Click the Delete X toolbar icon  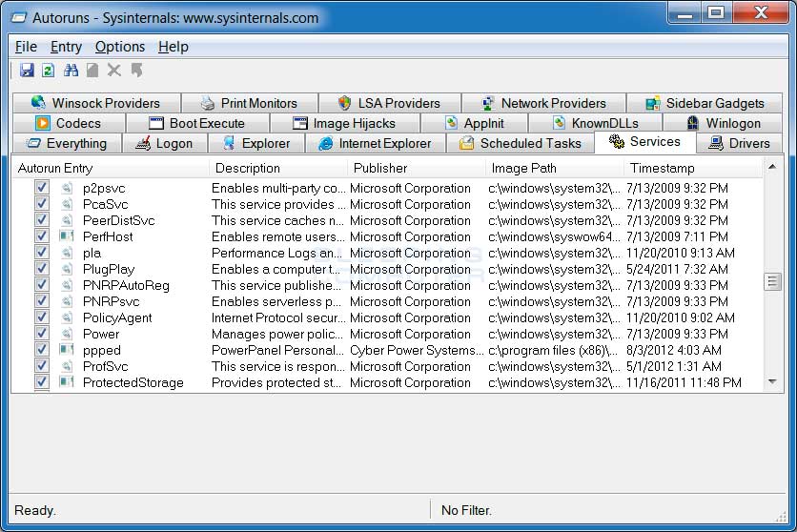(x=113, y=71)
